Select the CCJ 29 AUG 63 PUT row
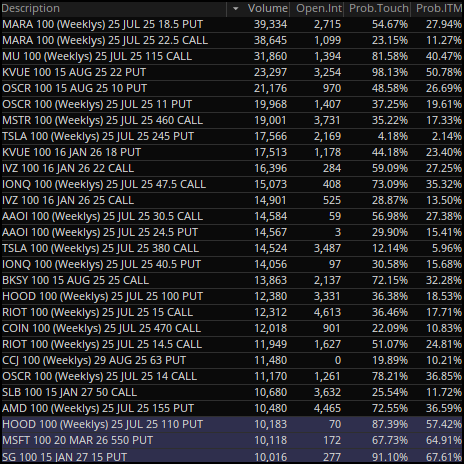This screenshot has height=464, width=464. (x=232, y=360)
